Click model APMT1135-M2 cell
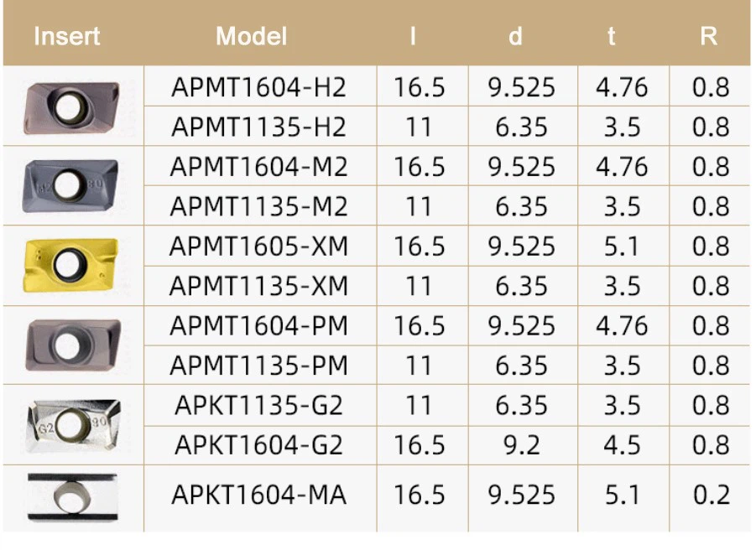Image resolution: width=756 pixels, height=550 pixels. [x=259, y=206]
